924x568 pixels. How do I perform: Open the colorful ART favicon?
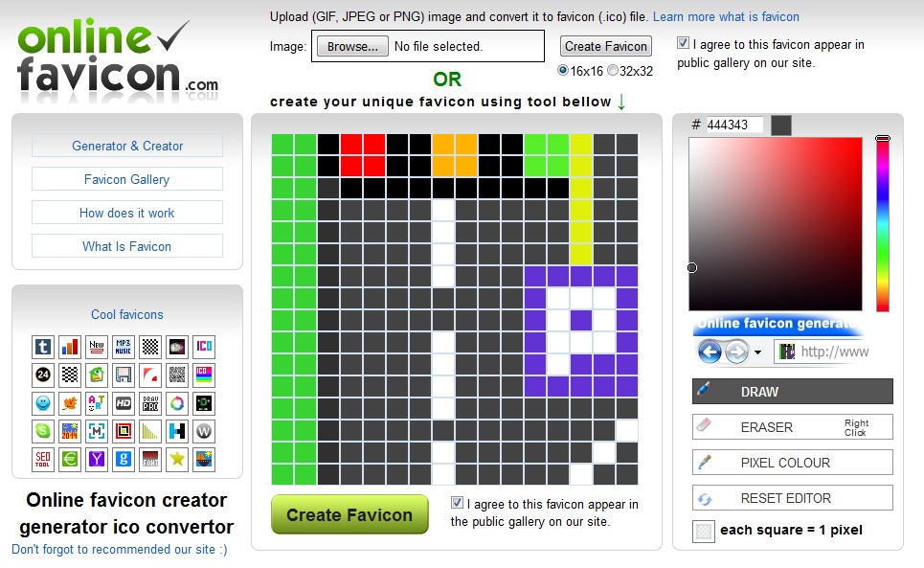click(x=97, y=403)
